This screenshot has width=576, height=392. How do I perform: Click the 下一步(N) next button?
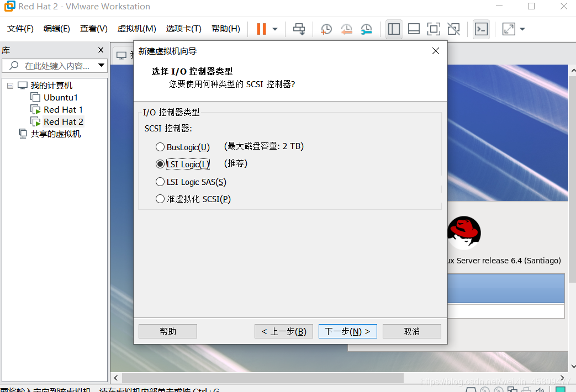347,331
